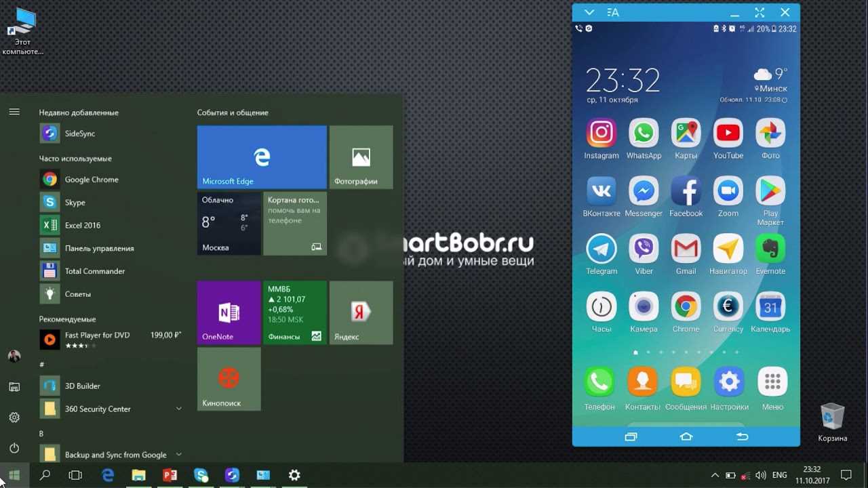The width and height of the screenshot is (868, 488).
Task: Select the Fast Player for DVD recommendation
Action: pos(112,340)
